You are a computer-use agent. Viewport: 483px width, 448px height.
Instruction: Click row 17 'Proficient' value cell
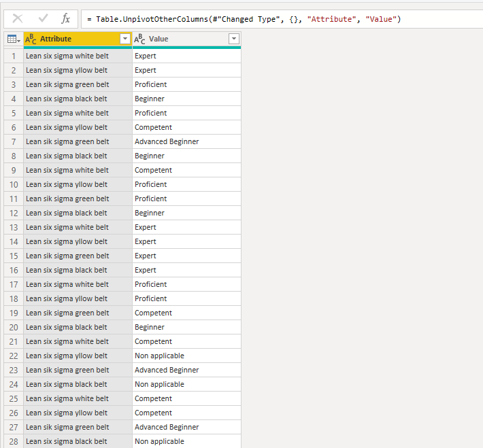pyautogui.click(x=186, y=284)
